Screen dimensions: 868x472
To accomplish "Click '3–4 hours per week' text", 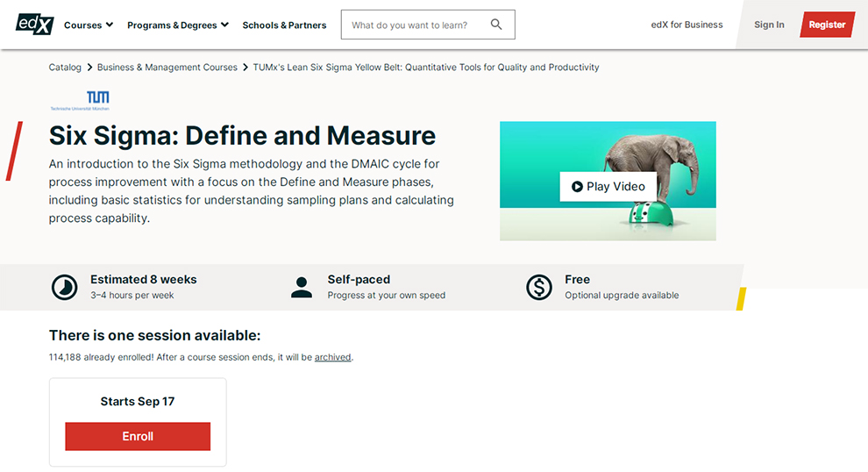I will pos(132,296).
